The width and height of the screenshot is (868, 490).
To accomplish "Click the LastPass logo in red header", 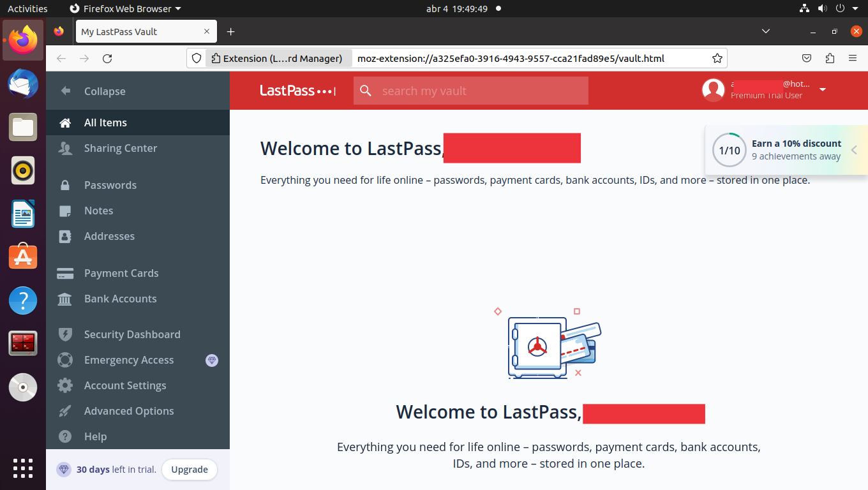I will pos(298,91).
